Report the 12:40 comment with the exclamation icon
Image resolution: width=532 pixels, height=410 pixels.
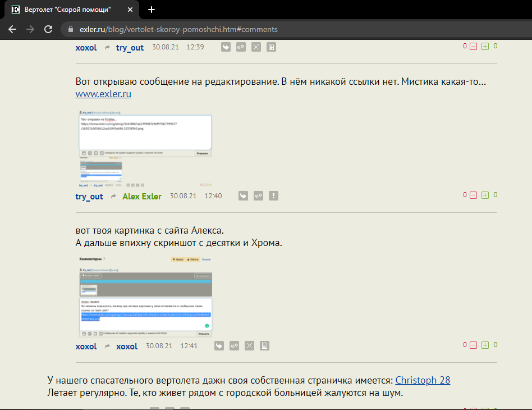pos(273,196)
